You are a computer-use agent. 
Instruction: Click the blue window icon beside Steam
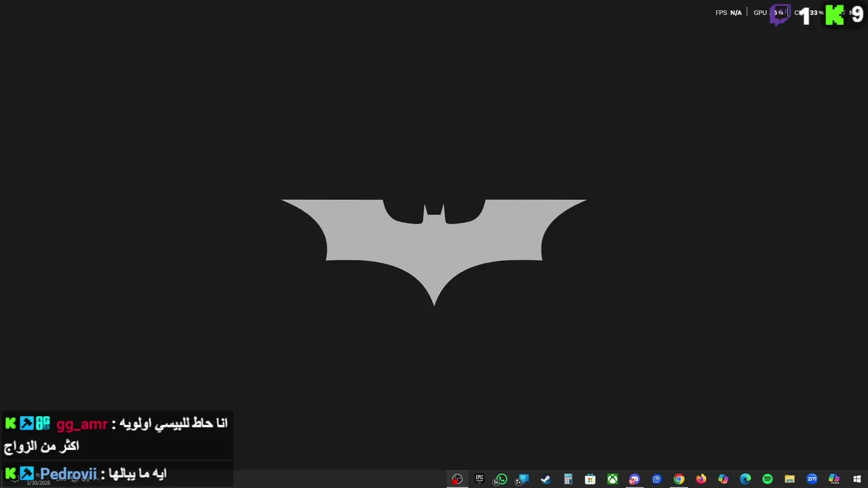click(523, 479)
